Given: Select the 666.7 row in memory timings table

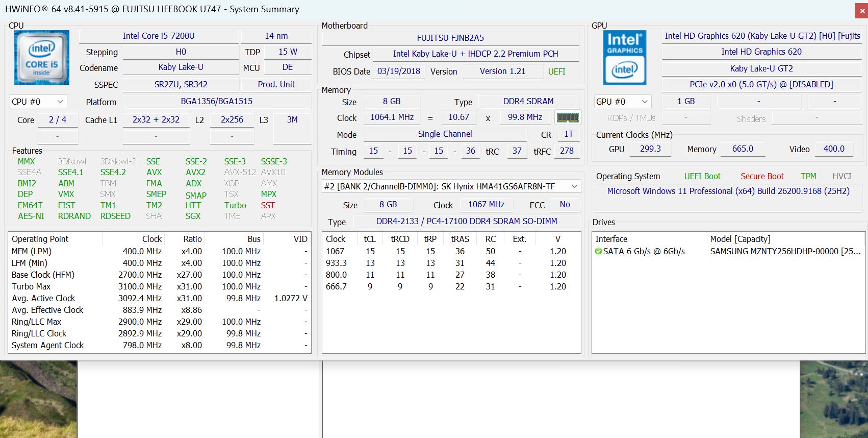Looking at the screenshot, I should point(451,286).
